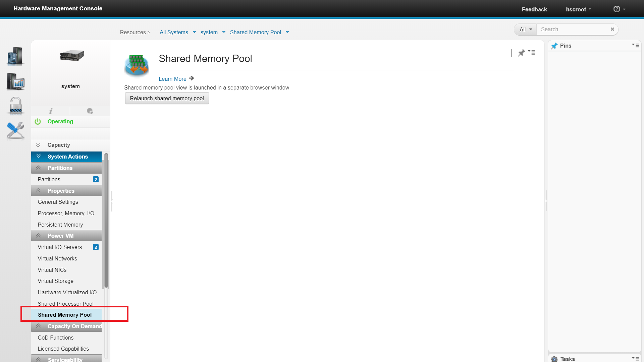This screenshot has width=644, height=362.
Task: Expand the system breadcrumb dropdown arrow
Action: pos(224,32)
